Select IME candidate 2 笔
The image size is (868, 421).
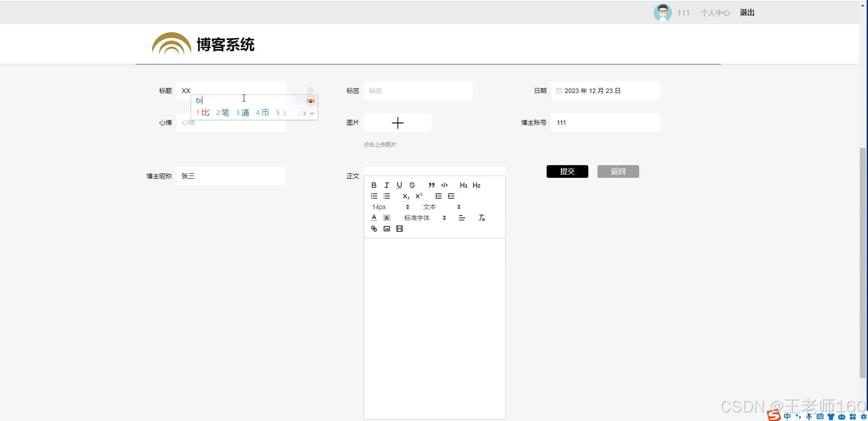(x=222, y=113)
